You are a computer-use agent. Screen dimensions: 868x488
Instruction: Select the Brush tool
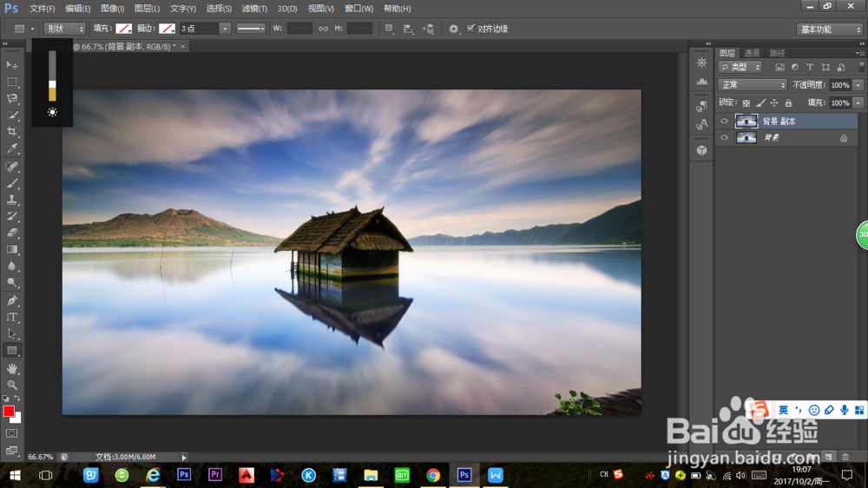pyautogui.click(x=12, y=183)
